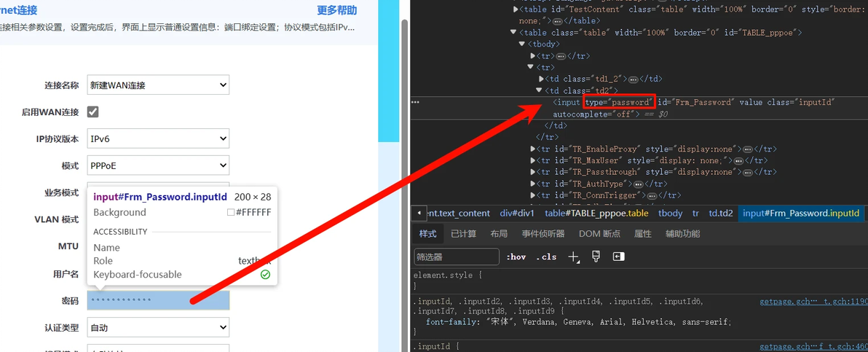The image size is (868, 352).
Task: Expand the TR_MaxUser row node
Action: 533,161
